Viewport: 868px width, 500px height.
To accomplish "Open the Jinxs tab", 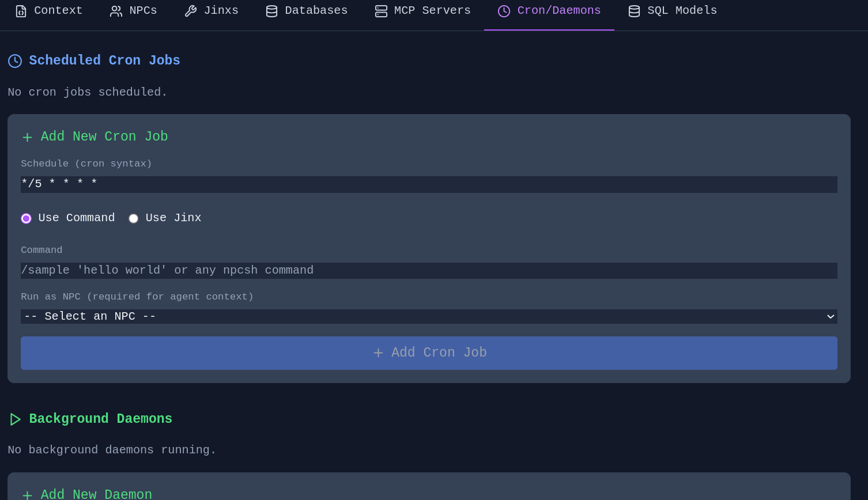I will pyautogui.click(x=211, y=11).
